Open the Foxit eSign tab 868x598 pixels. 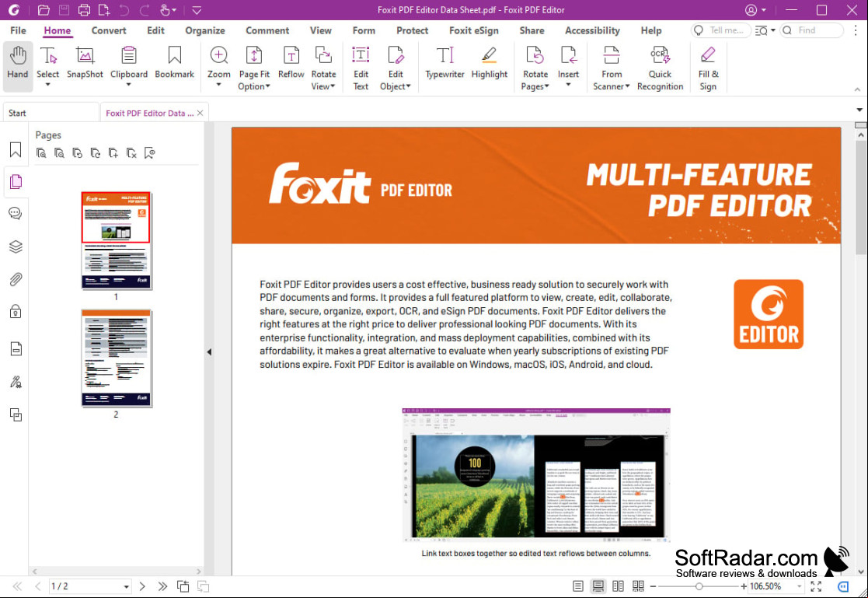coord(474,30)
